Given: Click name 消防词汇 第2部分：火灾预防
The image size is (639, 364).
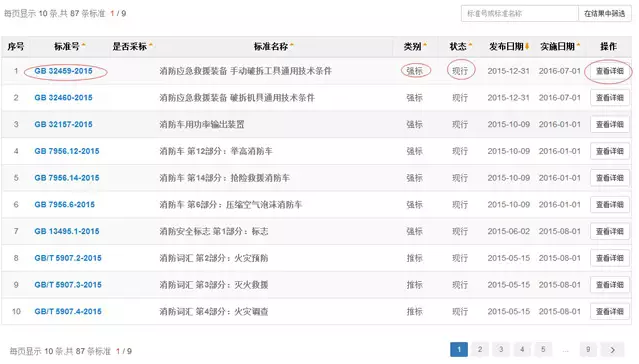Looking at the screenshot, I should [x=214, y=258].
